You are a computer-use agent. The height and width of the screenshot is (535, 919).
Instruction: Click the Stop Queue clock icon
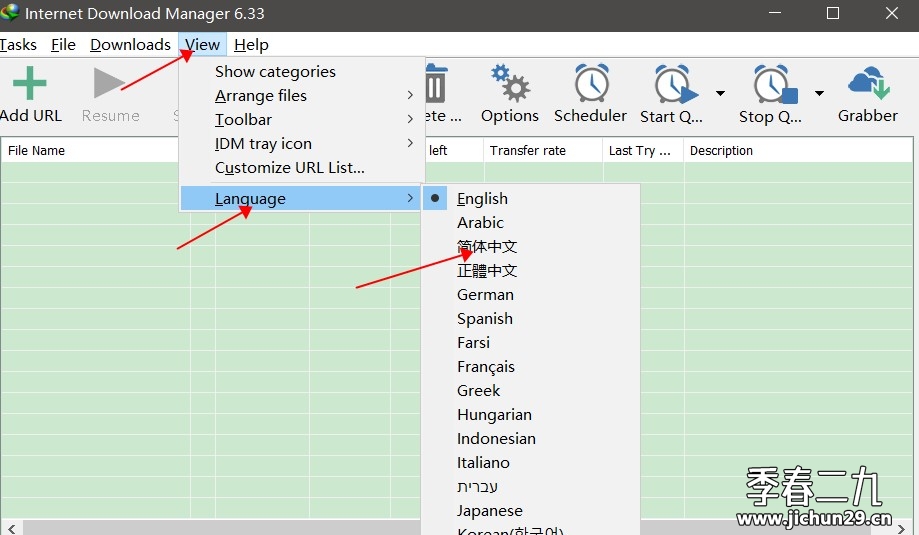pyautogui.click(x=775, y=84)
